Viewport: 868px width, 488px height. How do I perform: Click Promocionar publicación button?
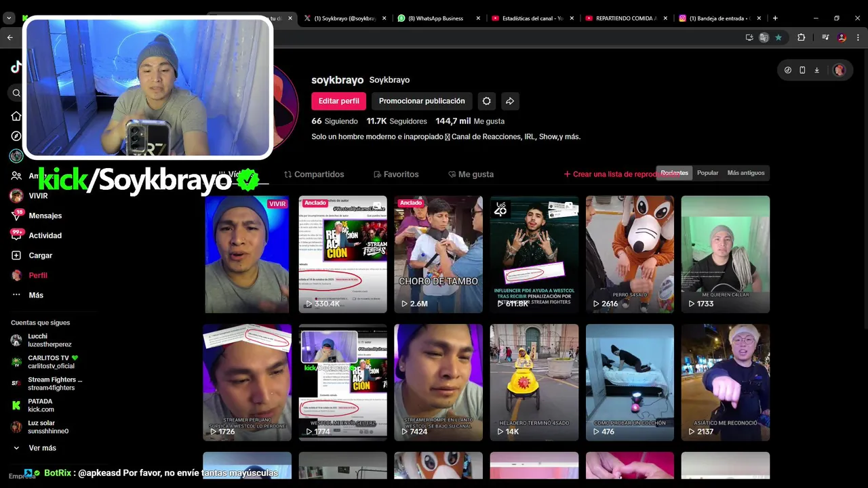pos(422,101)
